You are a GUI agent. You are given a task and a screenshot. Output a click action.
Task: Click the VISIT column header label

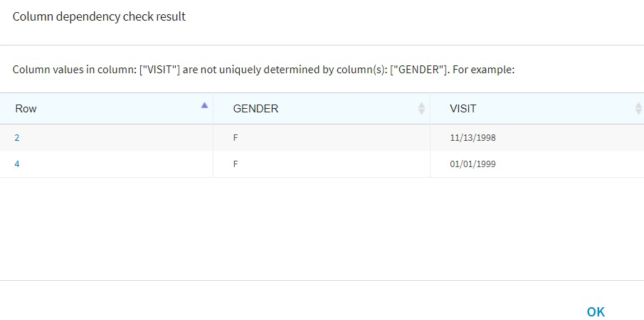pyautogui.click(x=463, y=109)
